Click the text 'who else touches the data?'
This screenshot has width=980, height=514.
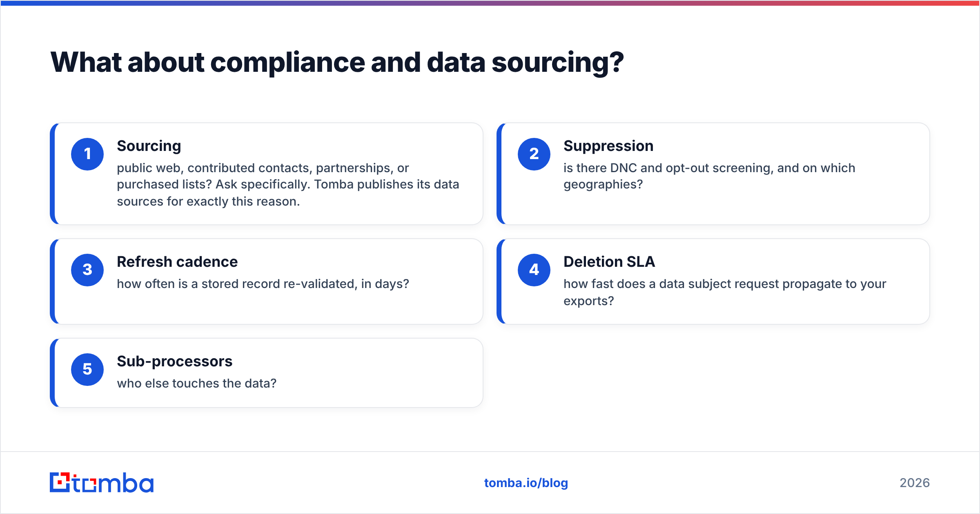point(197,383)
